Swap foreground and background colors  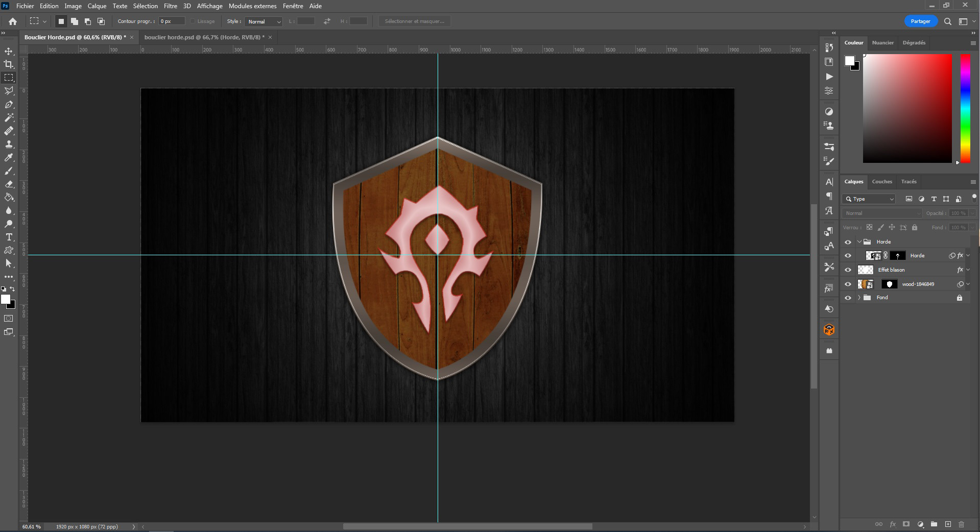pos(13,289)
